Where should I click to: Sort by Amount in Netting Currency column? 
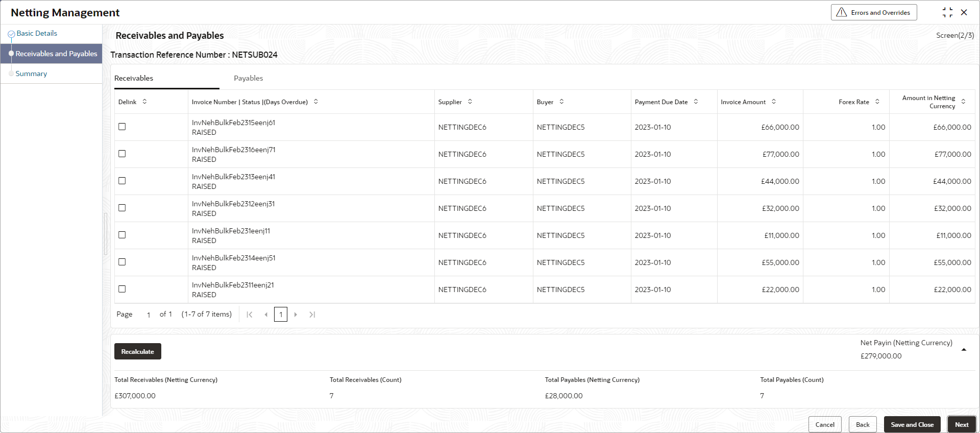pos(963,102)
